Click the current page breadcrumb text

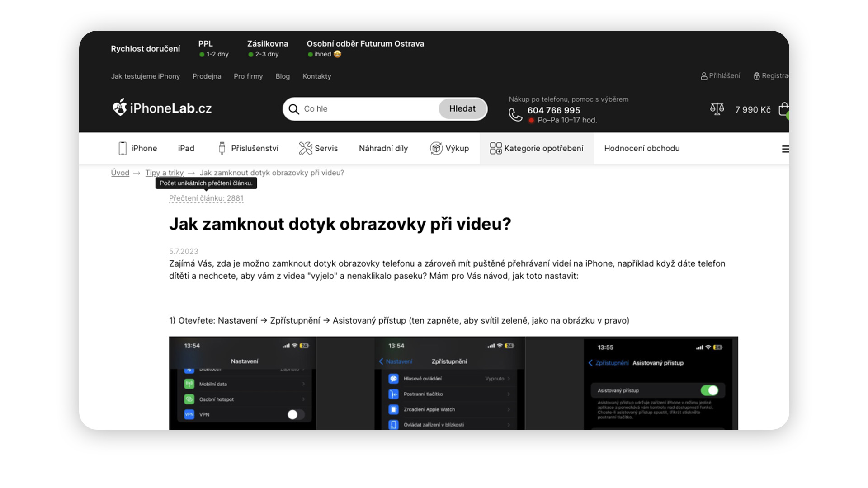pyautogui.click(x=272, y=173)
